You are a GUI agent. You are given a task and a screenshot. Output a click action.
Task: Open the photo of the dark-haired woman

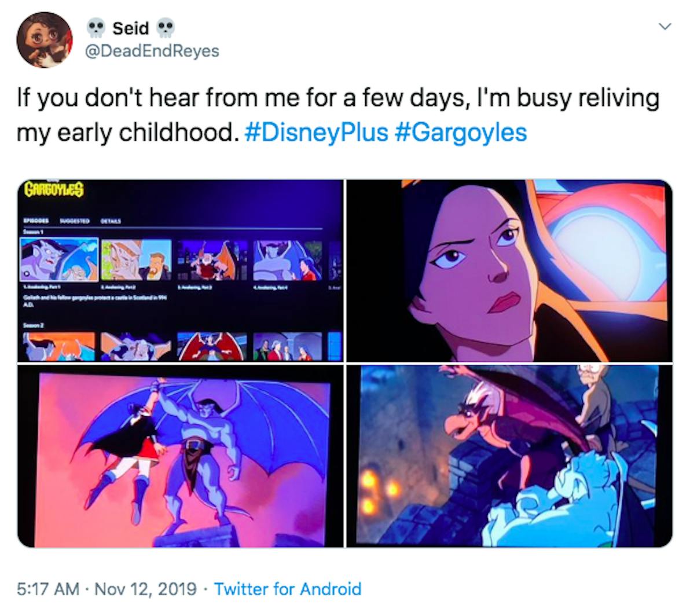click(x=509, y=270)
